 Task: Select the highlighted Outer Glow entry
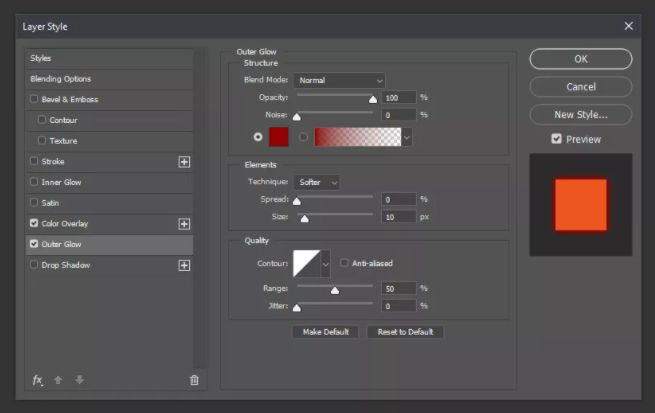tap(109, 244)
